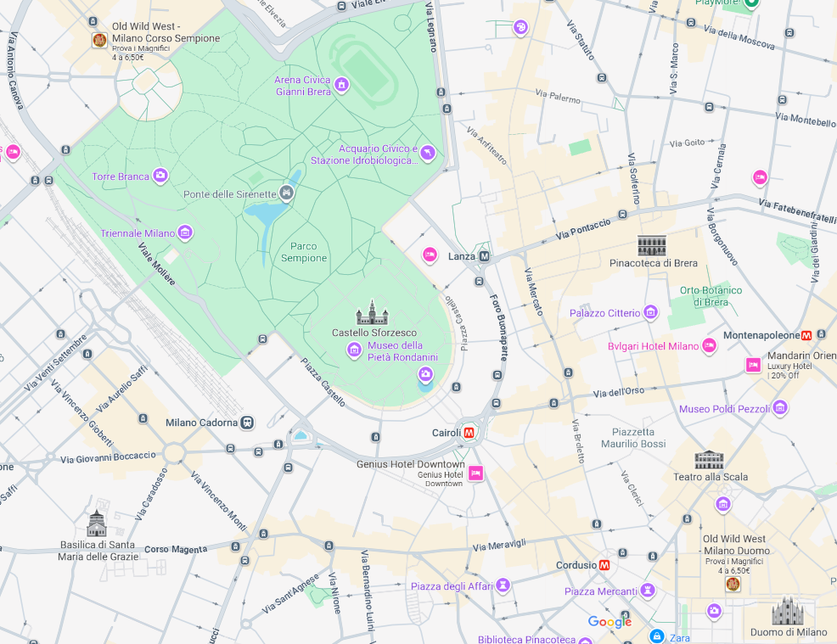Image resolution: width=837 pixels, height=644 pixels.
Task: Select the Teatro alla Scala landmark icon
Action: tap(709, 460)
